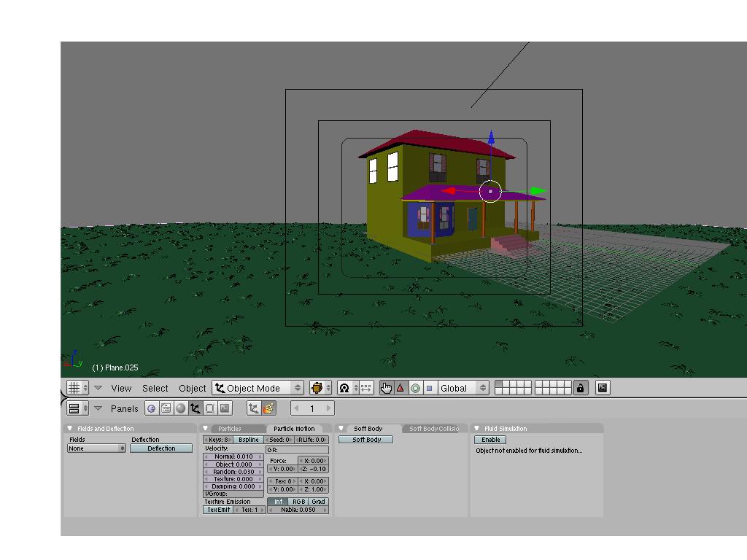
Task: Open the Fields None dropdown
Action: point(96,448)
